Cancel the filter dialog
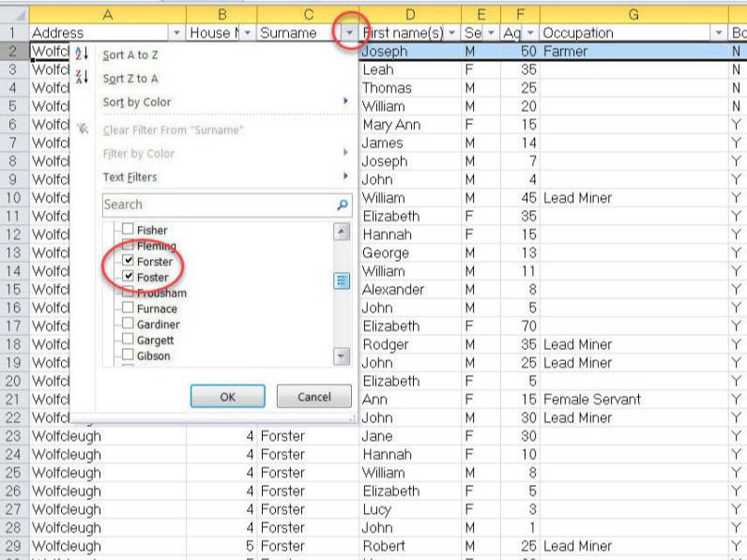Screen dimensions: 747x560 coord(314,397)
